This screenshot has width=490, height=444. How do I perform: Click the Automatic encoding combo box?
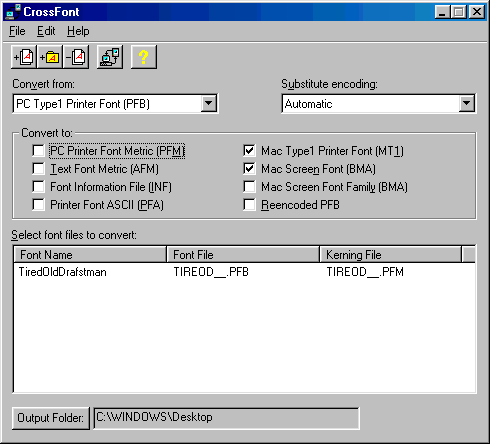(x=378, y=104)
